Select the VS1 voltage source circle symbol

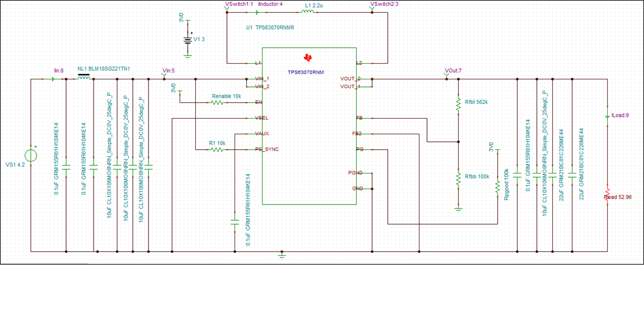31,155
